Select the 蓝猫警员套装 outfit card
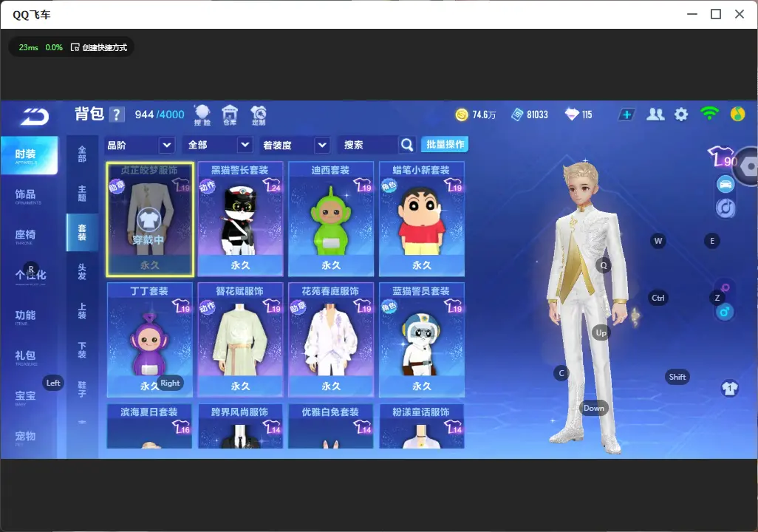 click(x=422, y=340)
